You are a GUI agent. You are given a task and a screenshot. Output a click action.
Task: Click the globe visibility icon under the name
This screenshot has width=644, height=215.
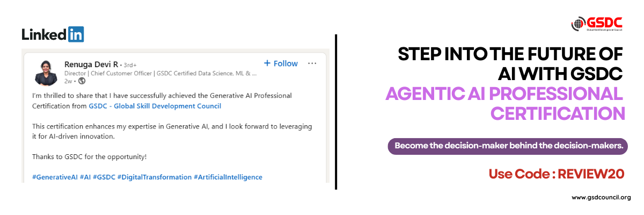coord(82,81)
